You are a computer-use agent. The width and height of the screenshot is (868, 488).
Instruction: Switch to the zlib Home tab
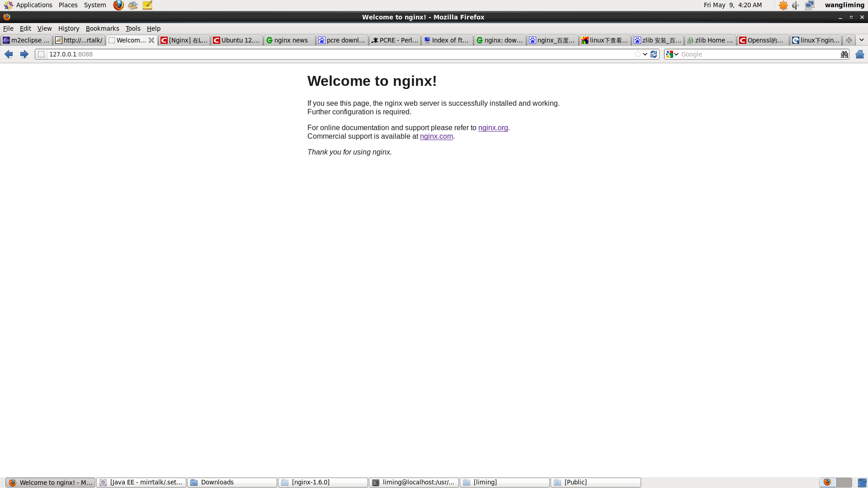click(711, 40)
